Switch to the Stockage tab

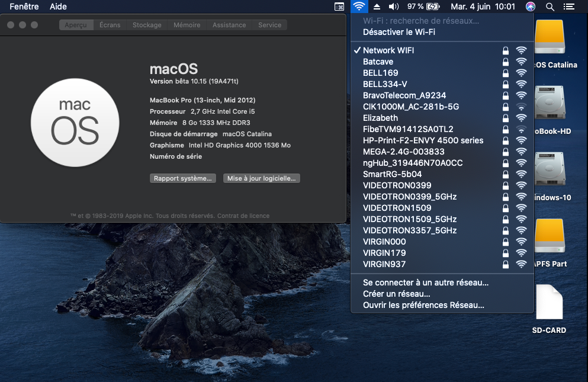pos(147,25)
